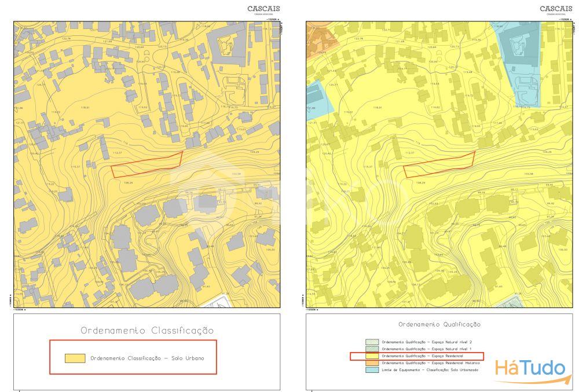Viewport: 579px width, 392px height.
Task: Select the Espaço Natural nível 1 swatch
Action: (372, 349)
